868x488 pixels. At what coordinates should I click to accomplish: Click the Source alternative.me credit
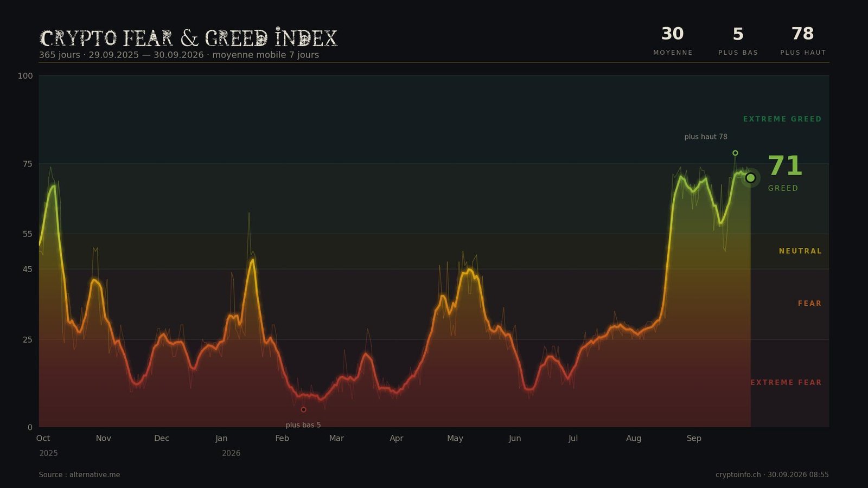tap(79, 475)
